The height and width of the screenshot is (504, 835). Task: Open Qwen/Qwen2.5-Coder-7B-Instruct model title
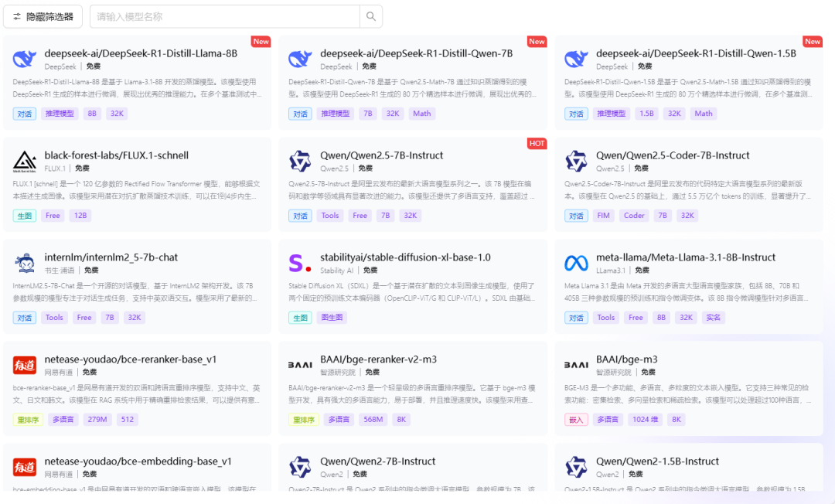click(x=673, y=155)
